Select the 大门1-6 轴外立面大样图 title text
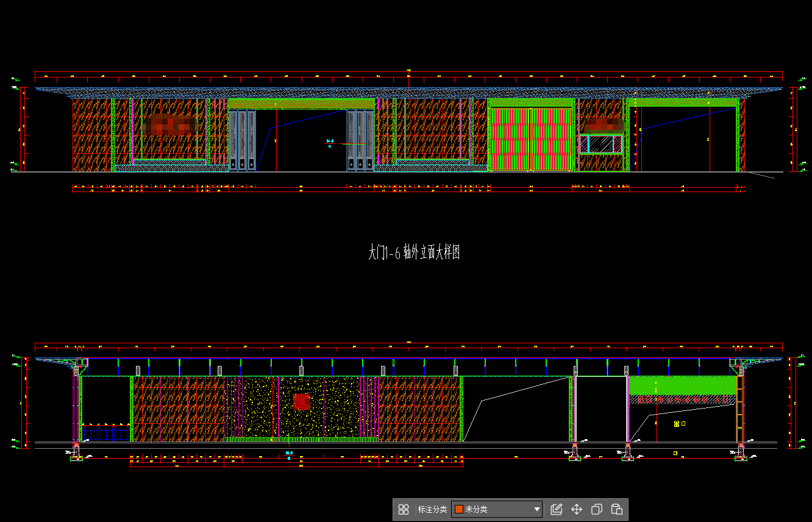Screen dimensions: 812x522 click(x=414, y=252)
